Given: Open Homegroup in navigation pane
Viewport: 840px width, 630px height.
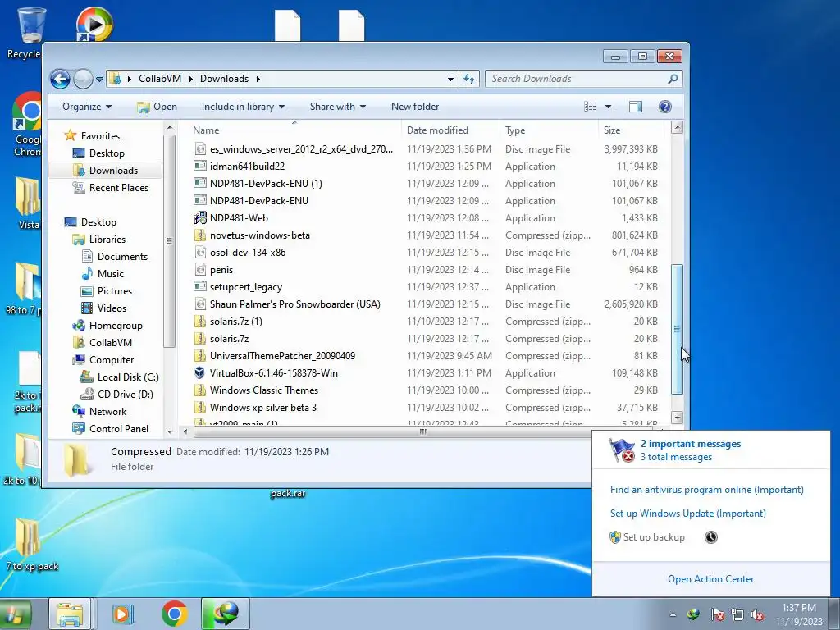Looking at the screenshot, I should 116,326.
